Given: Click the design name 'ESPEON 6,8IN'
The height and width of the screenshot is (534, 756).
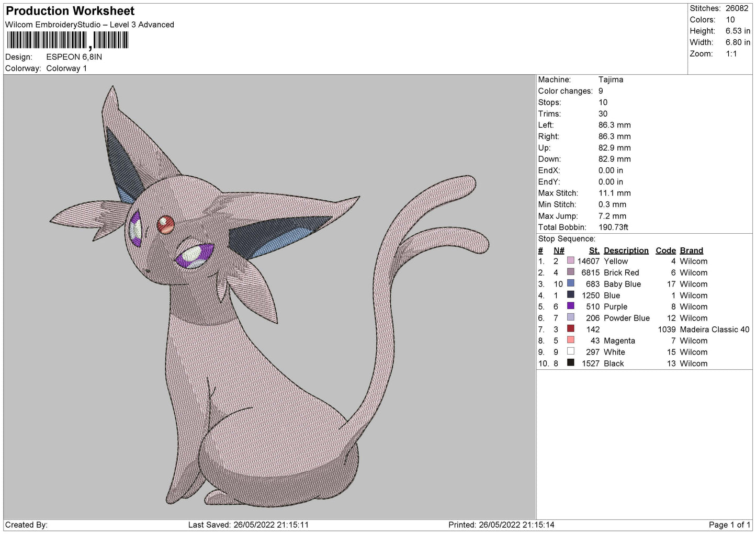Looking at the screenshot, I should pos(74,57).
